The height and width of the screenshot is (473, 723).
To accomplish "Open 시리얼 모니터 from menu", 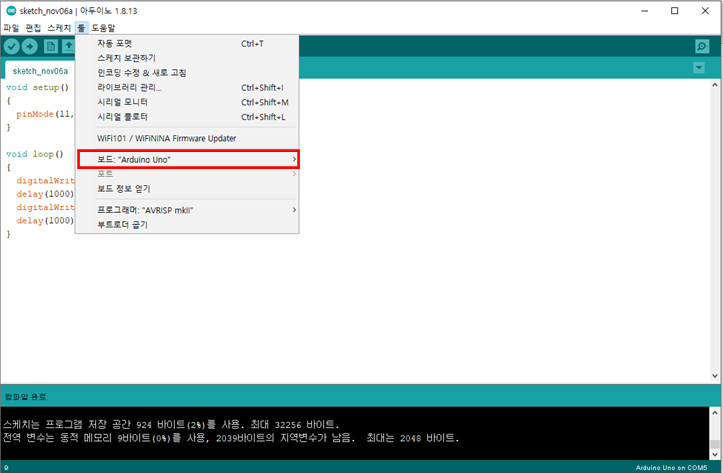I will 188,102.
